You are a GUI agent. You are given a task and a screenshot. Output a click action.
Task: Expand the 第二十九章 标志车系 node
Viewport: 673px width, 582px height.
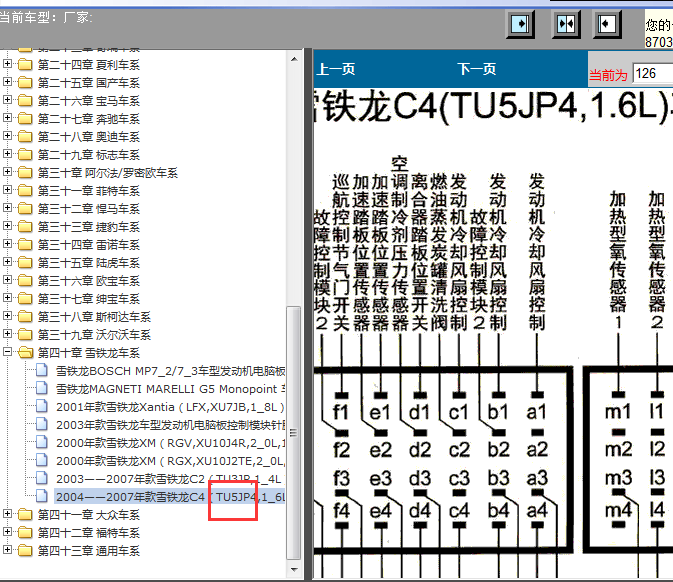7,154
